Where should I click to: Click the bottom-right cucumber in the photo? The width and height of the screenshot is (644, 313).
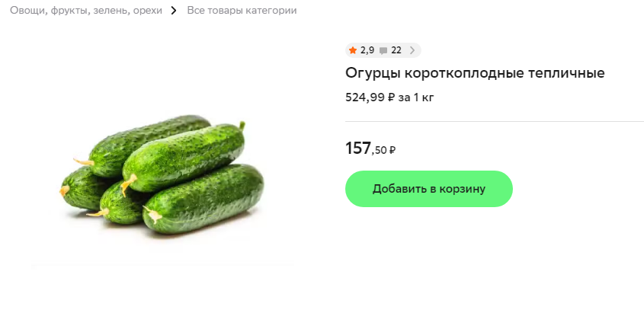tap(206, 200)
